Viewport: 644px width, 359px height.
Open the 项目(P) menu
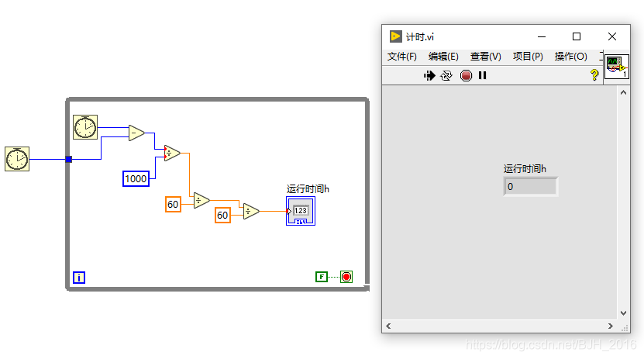pyautogui.click(x=528, y=57)
